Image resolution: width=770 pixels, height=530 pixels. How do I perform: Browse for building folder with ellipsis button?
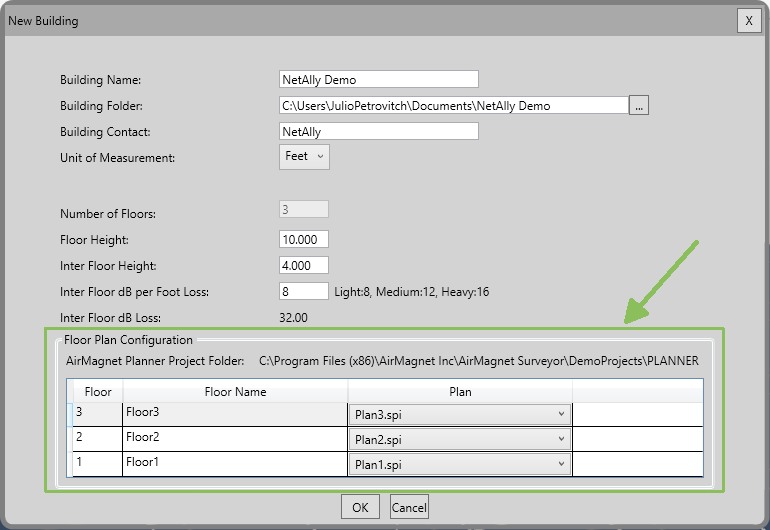pos(639,105)
